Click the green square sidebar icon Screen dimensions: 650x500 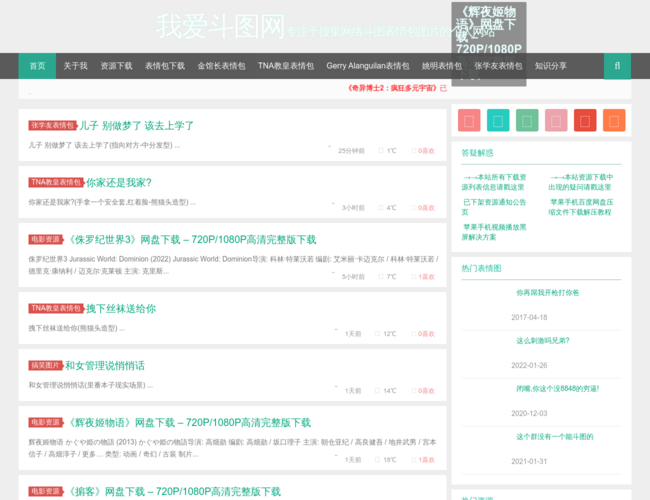coord(527,122)
